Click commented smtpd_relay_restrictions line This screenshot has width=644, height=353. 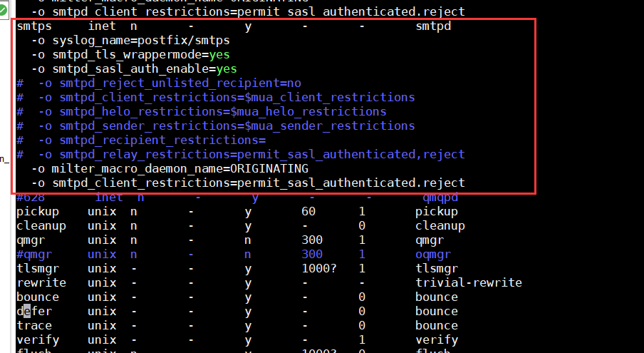click(241, 154)
